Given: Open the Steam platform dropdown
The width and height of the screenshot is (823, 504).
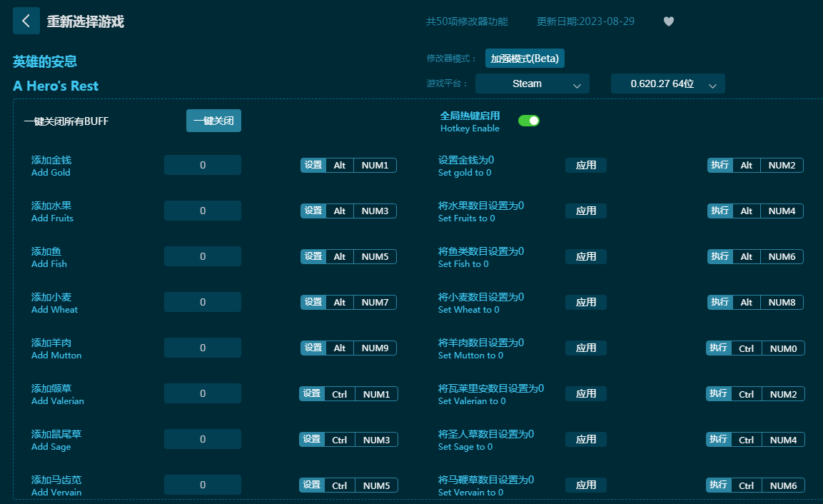Looking at the screenshot, I should 532,84.
